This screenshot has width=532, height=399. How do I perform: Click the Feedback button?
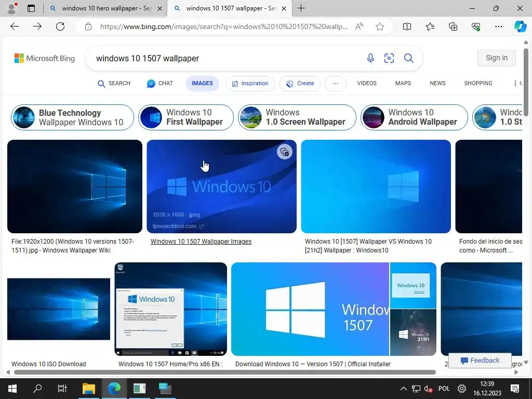[480, 361]
